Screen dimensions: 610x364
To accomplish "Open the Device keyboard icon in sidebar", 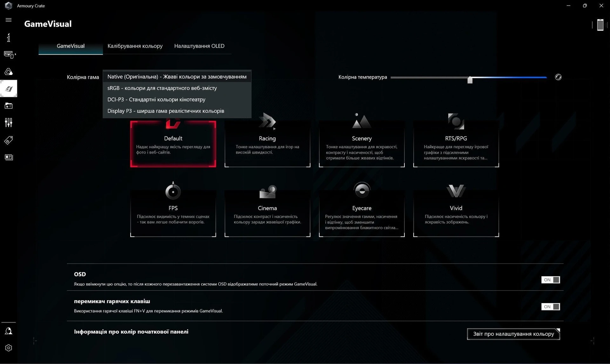I will click(x=9, y=55).
